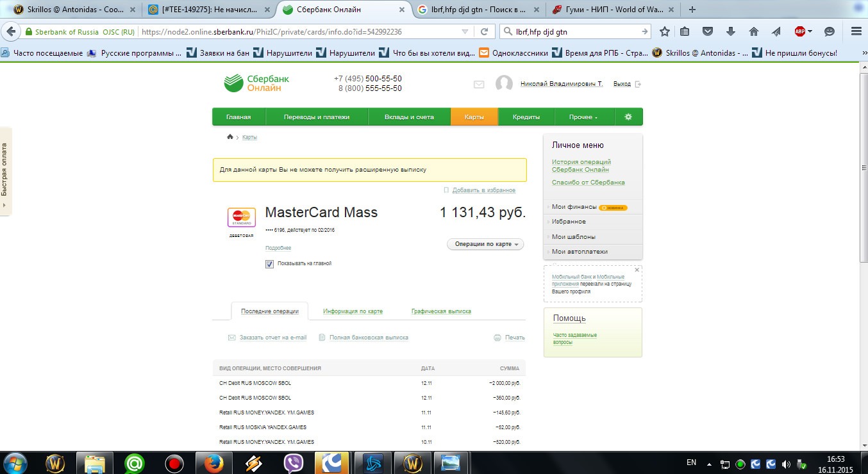Click the MasterCard Standard card image
Viewport: 868px width, 474px height.
coord(242,218)
